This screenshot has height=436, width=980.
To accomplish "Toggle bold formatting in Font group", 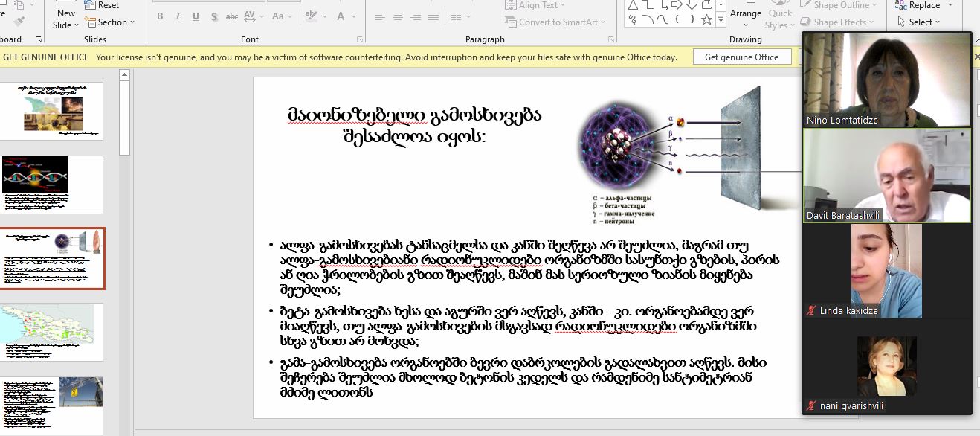I will pyautogui.click(x=159, y=16).
